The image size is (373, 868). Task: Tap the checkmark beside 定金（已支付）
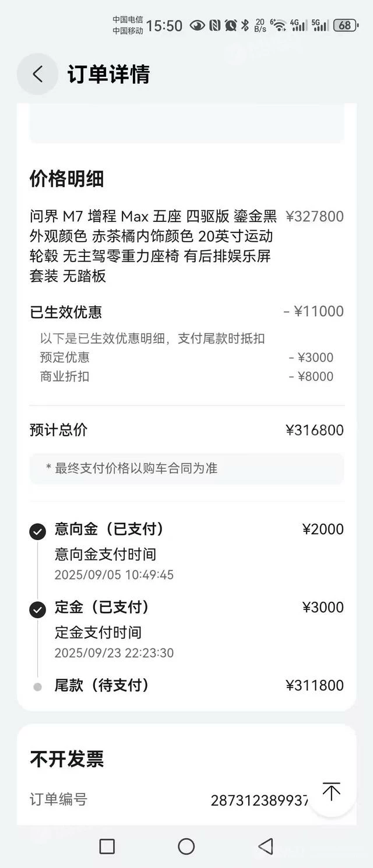38,609
